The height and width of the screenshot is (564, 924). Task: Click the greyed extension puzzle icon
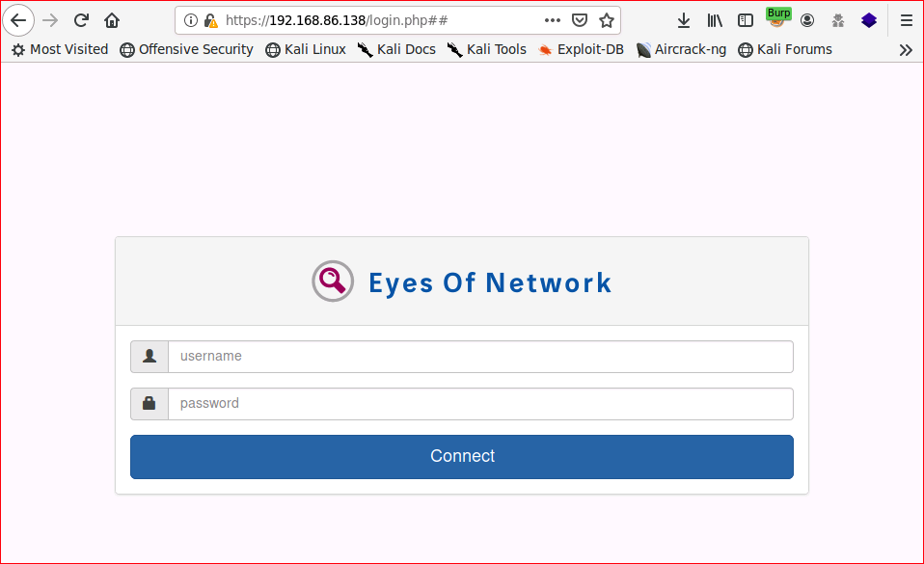pos(838,21)
